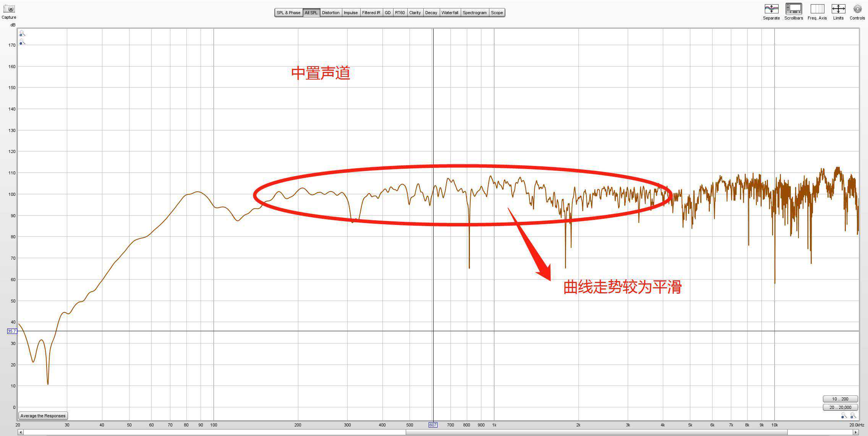Viewport: 868px width, 436px height.
Task: Select the Spectrogram tab
Action: (474, 13)
